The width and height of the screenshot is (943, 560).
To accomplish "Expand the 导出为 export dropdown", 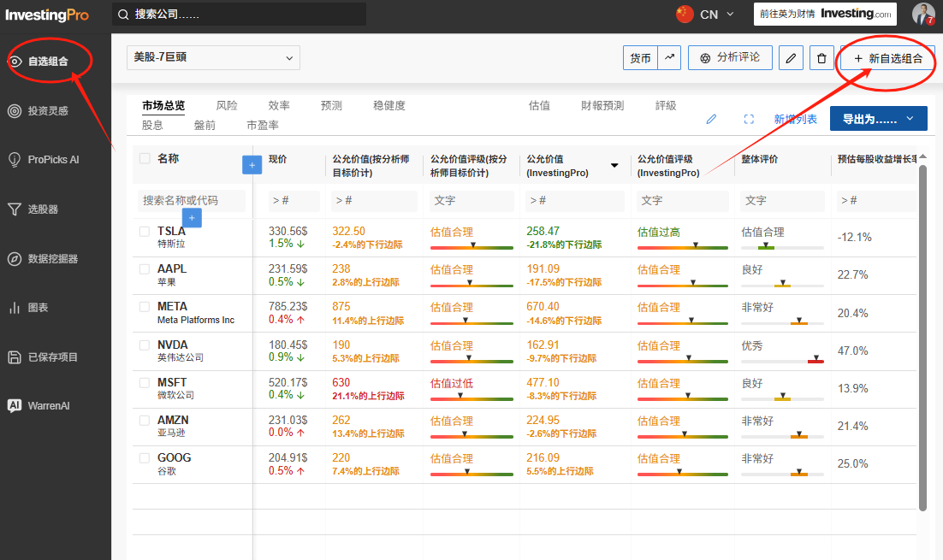I will tap(878, 119).
